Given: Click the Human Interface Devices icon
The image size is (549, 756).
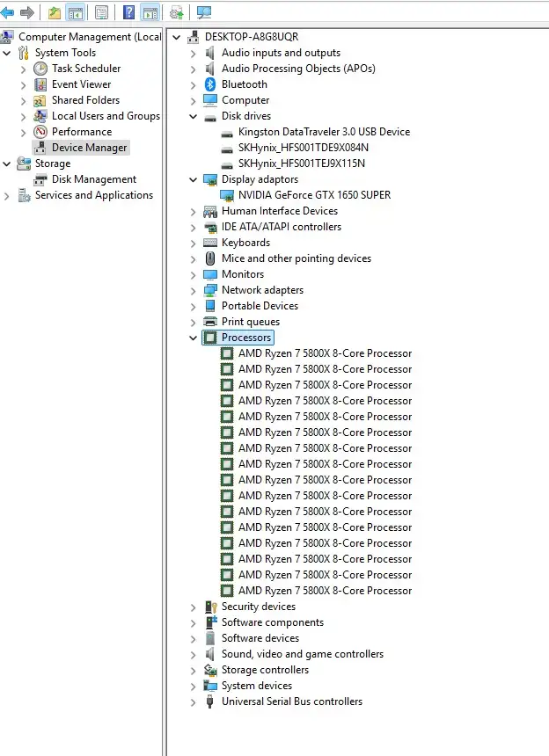Looking at the screenshot, I should (210, 211).
